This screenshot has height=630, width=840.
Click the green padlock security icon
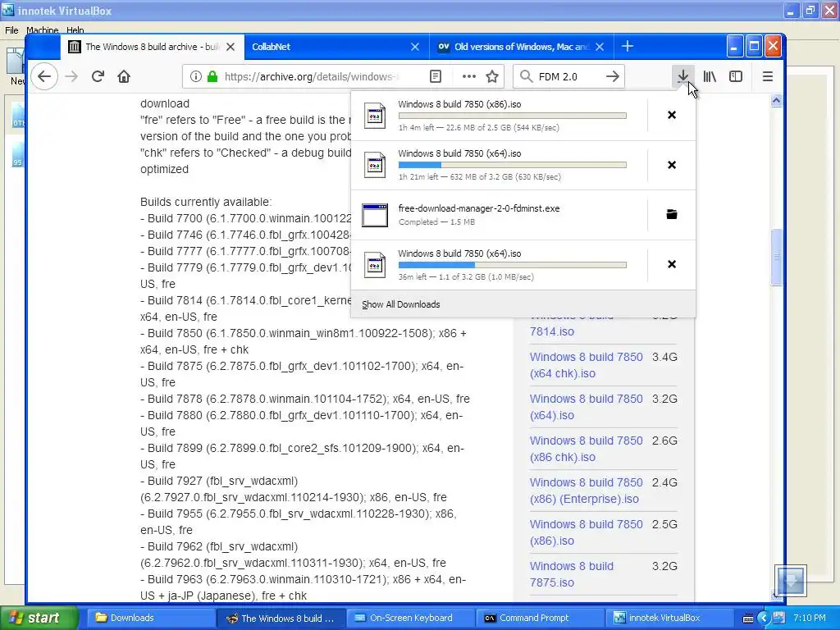click(212, 76)
